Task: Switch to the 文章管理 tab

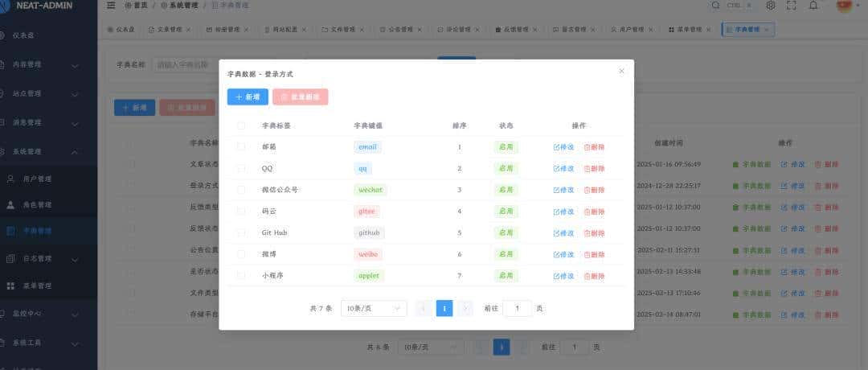Action: (169, 29)
